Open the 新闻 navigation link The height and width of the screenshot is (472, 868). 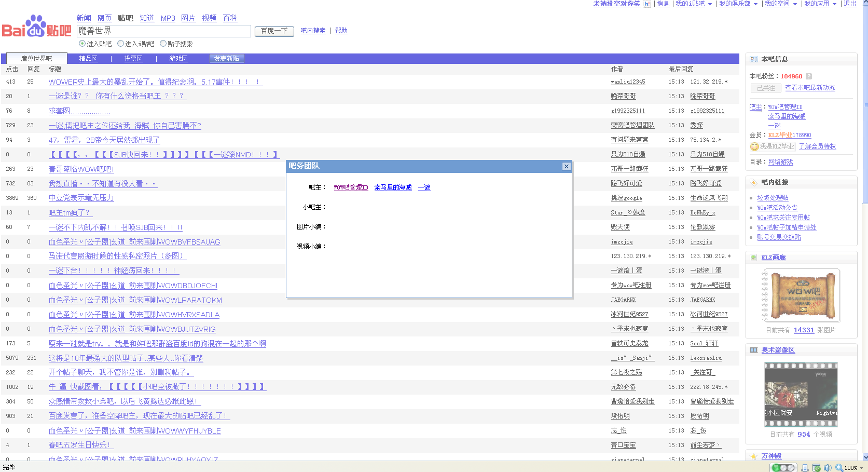click(84, 18)
